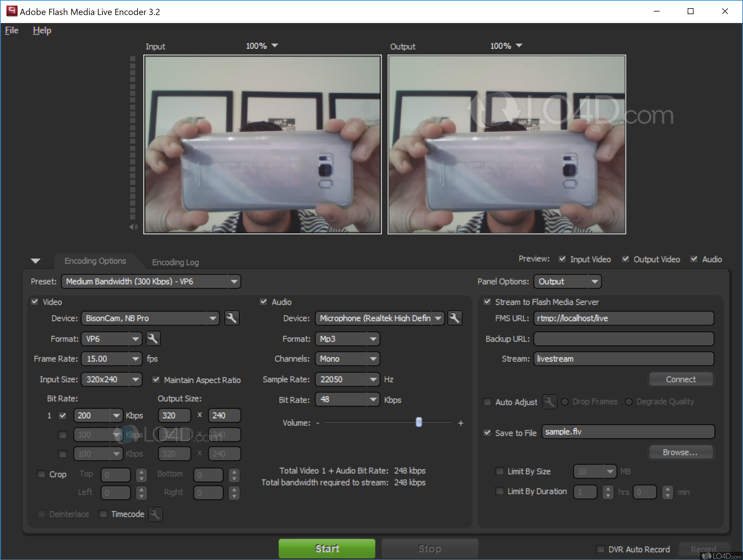Open the Frame Rate dropdown
Viewport: 743px width, 560px height.
[x=135, y=359]
